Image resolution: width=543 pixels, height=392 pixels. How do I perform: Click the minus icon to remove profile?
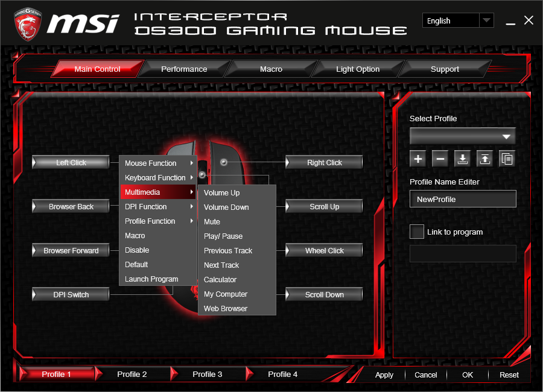(440, 159)
